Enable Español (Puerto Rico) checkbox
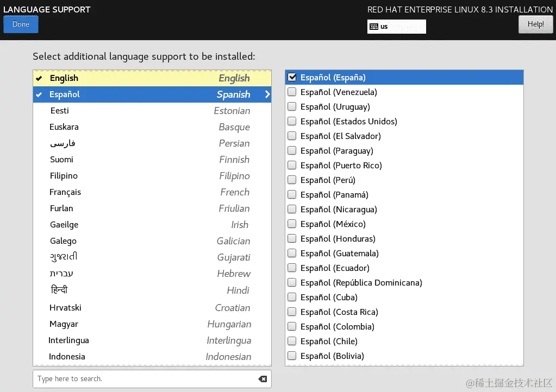This screenshot has height=392, width=556. [292, 166]
